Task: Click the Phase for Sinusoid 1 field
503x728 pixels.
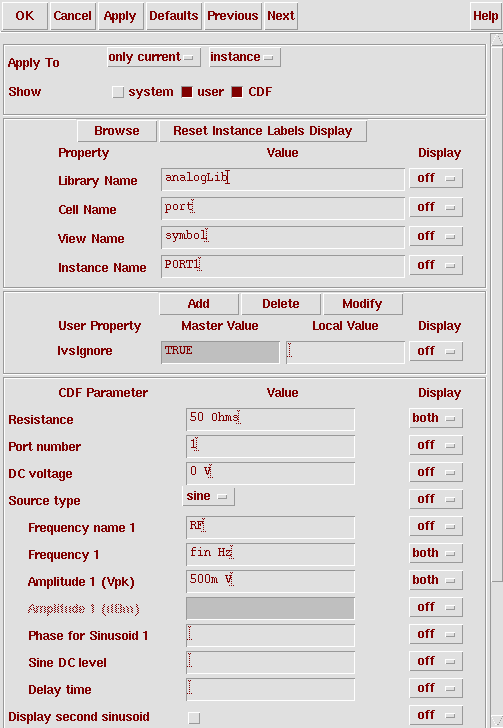Action: coord(270,636)
